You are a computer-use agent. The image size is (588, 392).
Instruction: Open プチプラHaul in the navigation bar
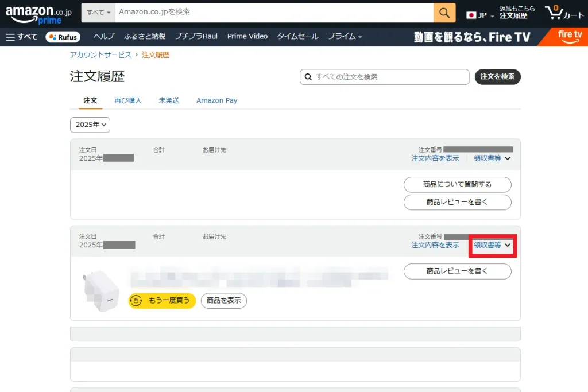(196, 36)
